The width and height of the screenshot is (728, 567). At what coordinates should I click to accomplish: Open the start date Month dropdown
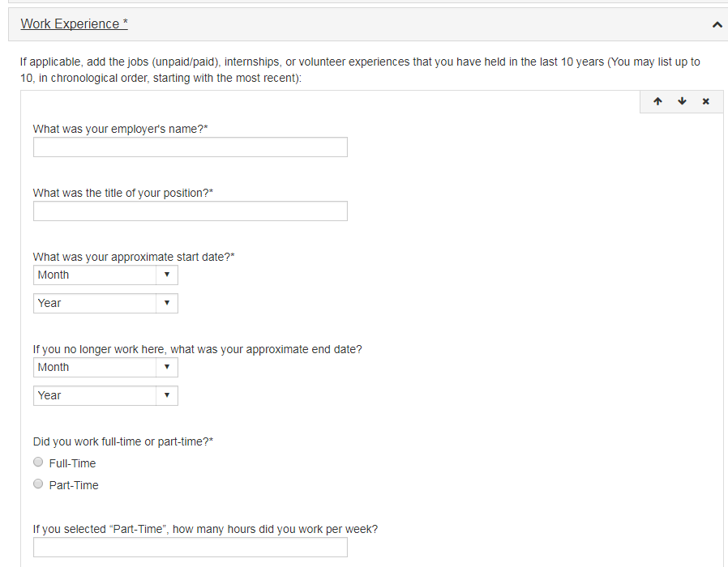click(105, 275)
